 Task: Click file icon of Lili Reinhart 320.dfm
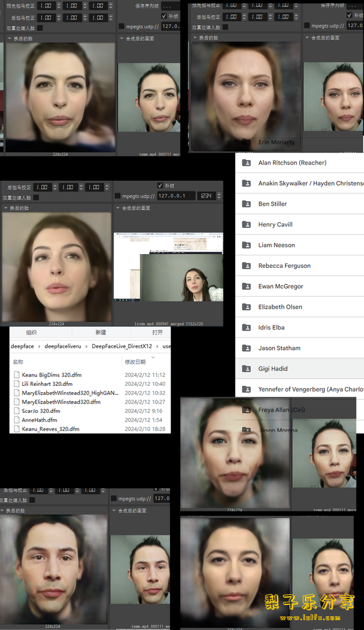pyautogui.click(x=16, y=383)
